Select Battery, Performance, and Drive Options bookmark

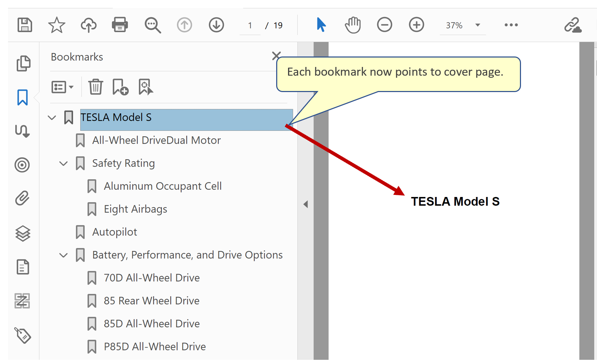[187, 255]
